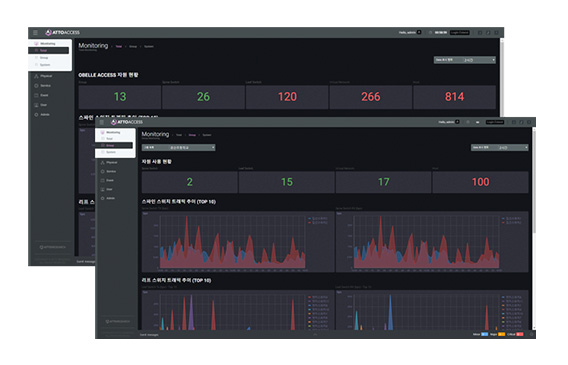Click the Total link in front breadcrumb
Image resolution: width=568 pixels, height=365 pixels.
179,135
